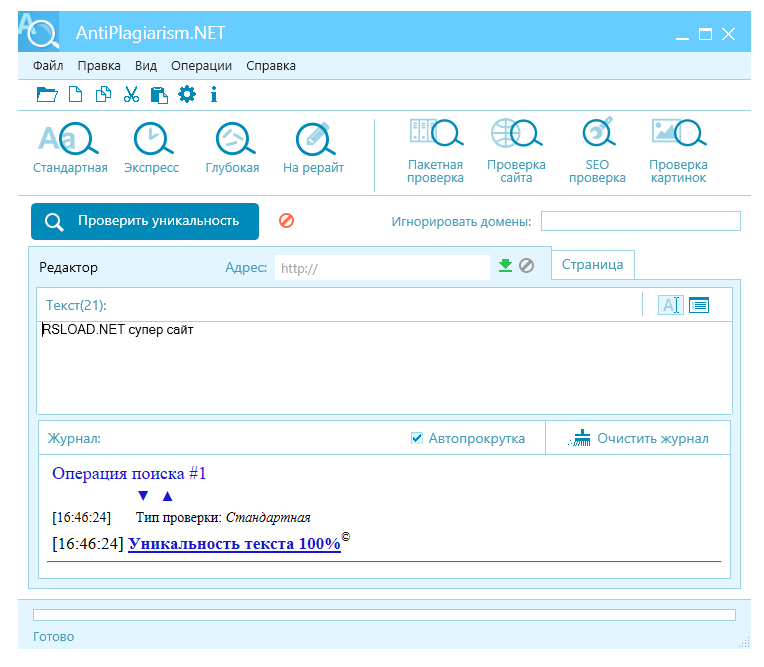Click the scissors cut icon

coord(131,94)
